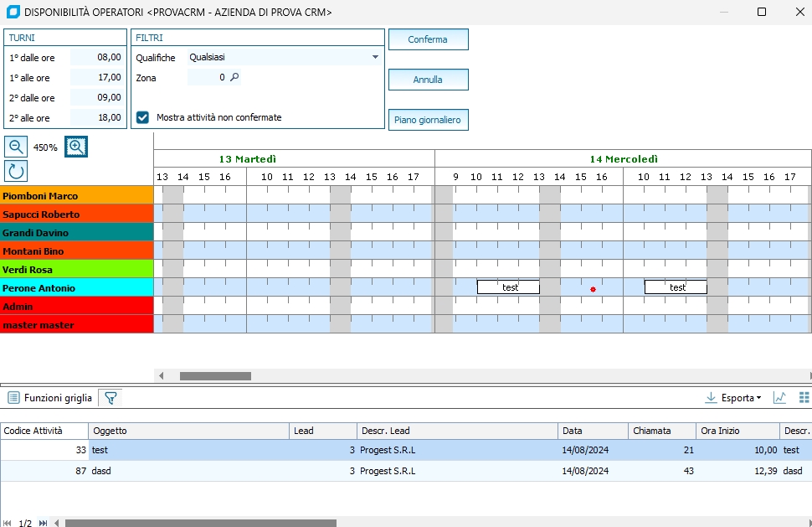This screenshot has width=812, height=527.
Task: Expand the Qualifiche dropdown
Action: pyautogui.click(x=374, y=58)
